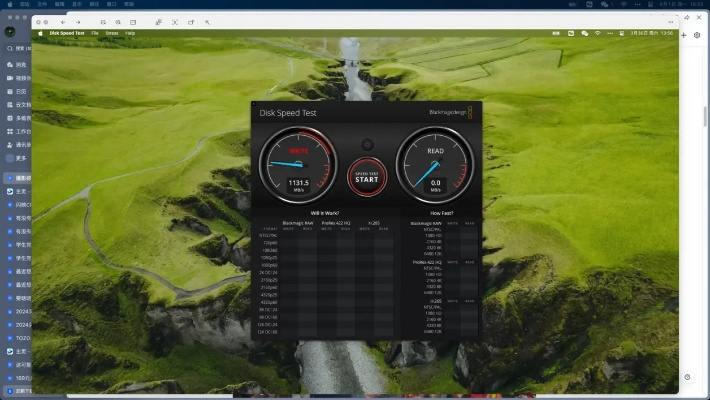Click the WRITE speed gauge

pyautogui.click(x=298, y=163)
